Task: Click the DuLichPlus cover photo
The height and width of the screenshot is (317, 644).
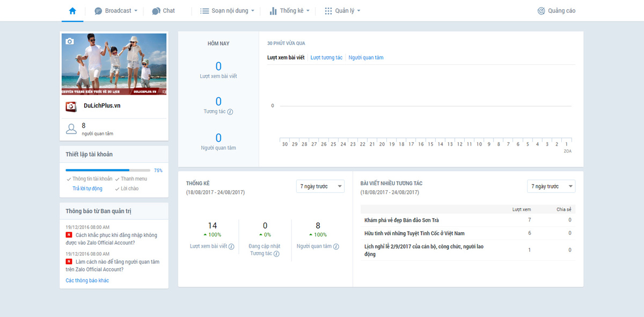Action: pyautogui.click(x=114, y=64)
